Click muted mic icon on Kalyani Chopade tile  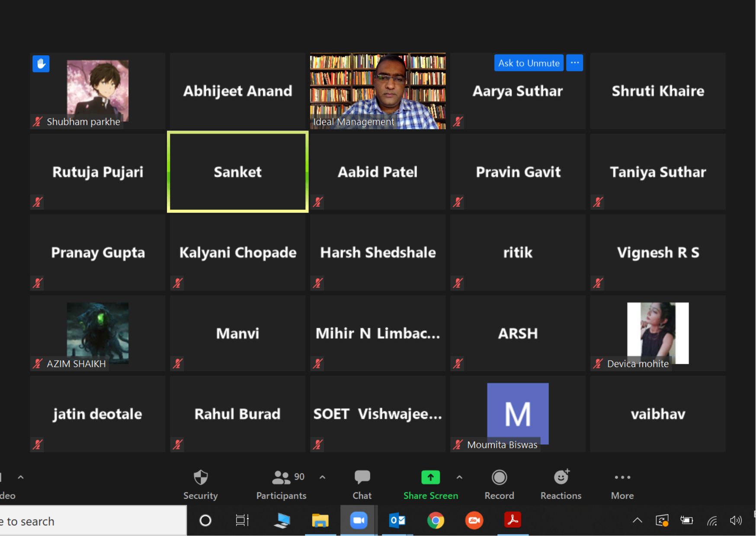178,283
